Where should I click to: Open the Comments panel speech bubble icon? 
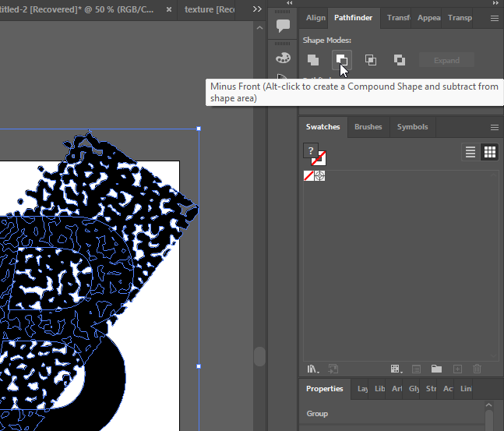(x=283, y=26)
